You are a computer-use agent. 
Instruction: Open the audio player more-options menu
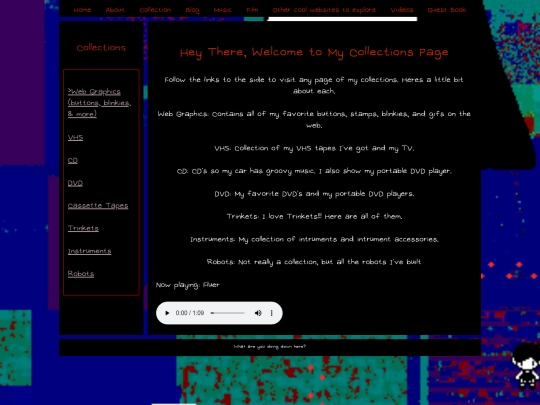pyautogui.click(x=272, y=313)
